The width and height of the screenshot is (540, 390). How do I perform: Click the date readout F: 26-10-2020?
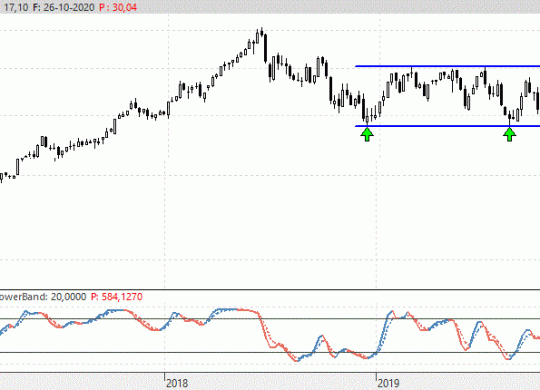tap(63, 7)
